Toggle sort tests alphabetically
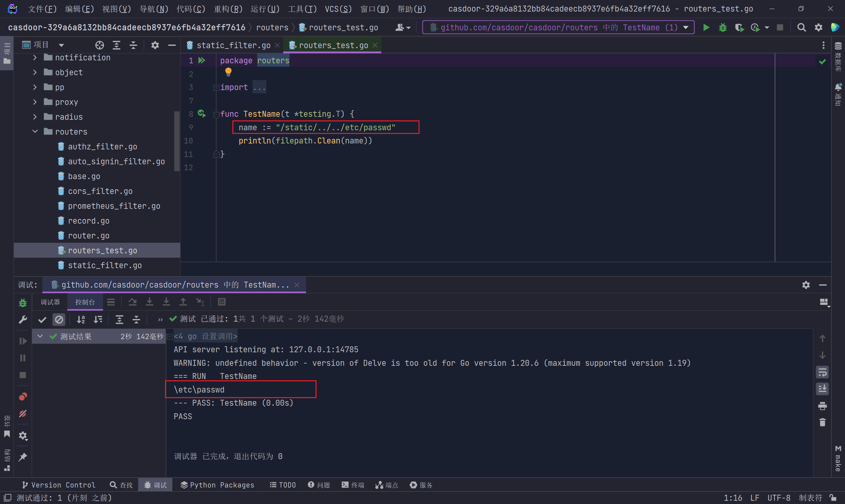The image size is (845, 504). (x=81, y=320)
